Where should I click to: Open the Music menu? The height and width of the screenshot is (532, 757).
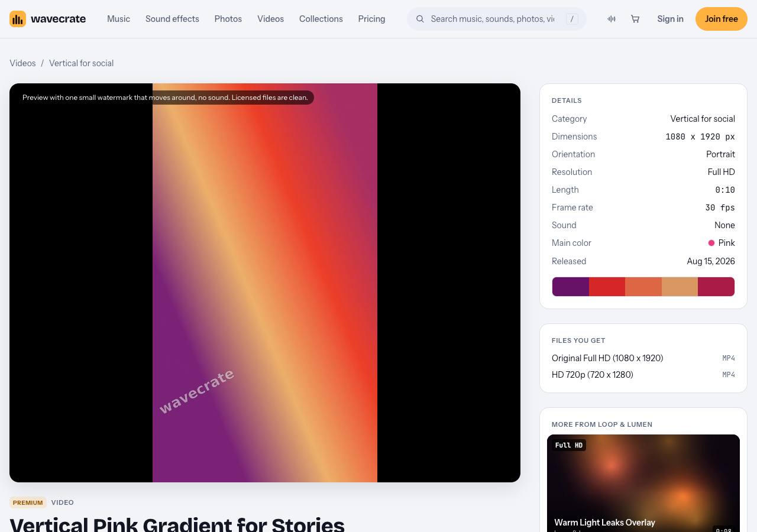click(118, 19)
